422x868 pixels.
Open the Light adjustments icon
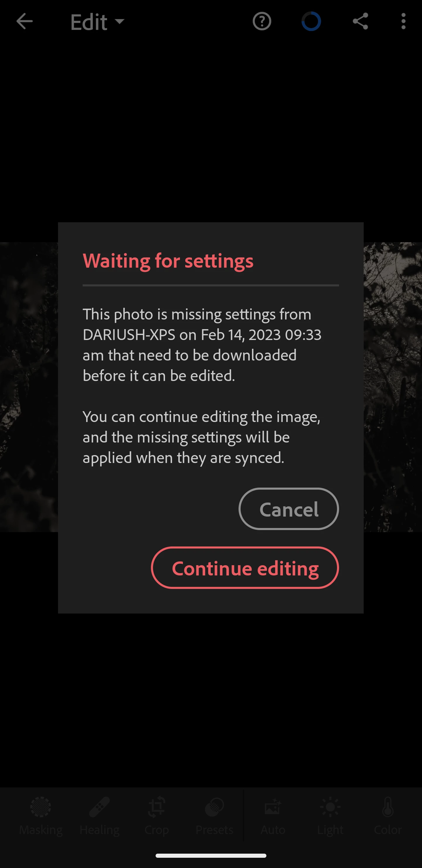tap(330, 807)
